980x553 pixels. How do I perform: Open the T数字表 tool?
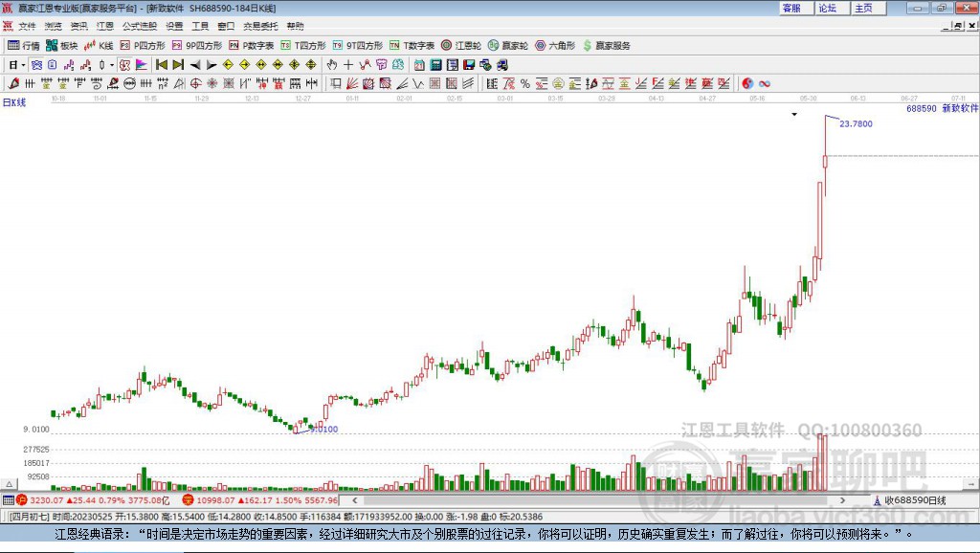[x=412, y=46]
